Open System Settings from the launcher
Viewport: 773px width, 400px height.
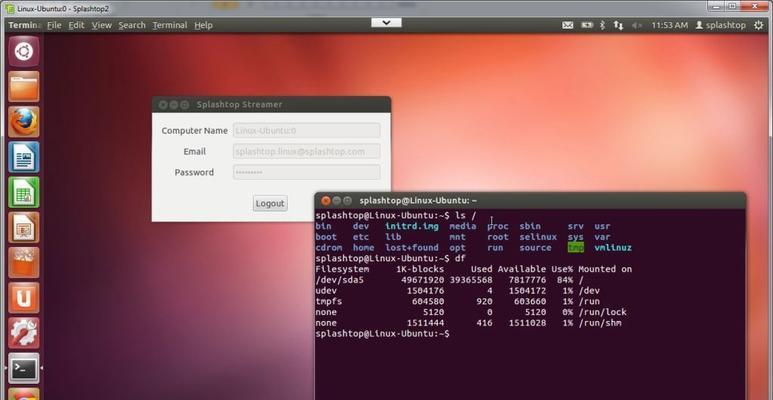pos(24,333)
